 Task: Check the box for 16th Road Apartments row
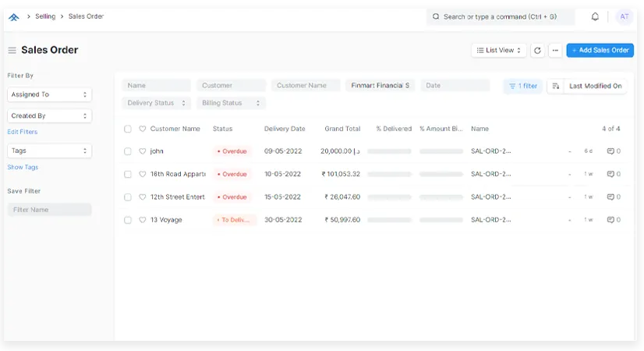[x=128, y=174]
